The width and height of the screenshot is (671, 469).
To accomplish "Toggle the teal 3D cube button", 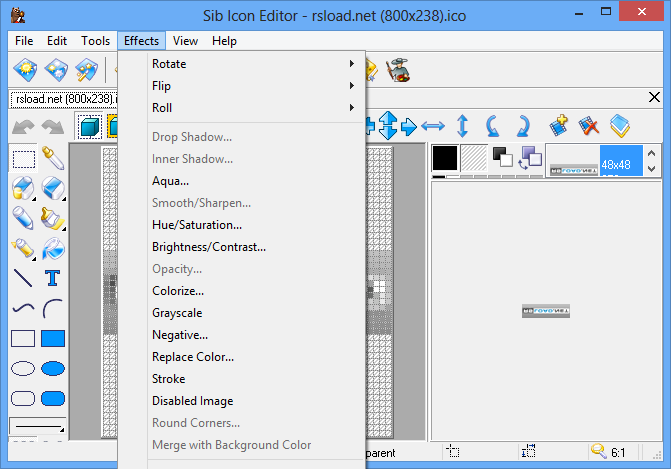I will pos(89,127).
